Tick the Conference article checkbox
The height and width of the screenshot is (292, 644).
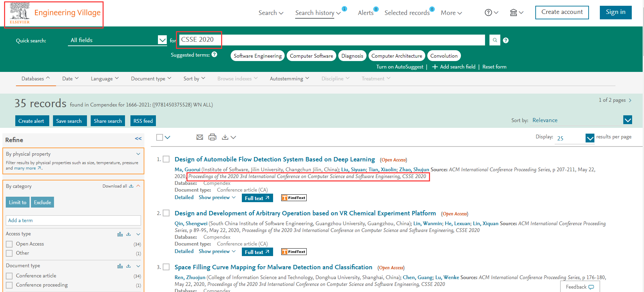point(10,276)
